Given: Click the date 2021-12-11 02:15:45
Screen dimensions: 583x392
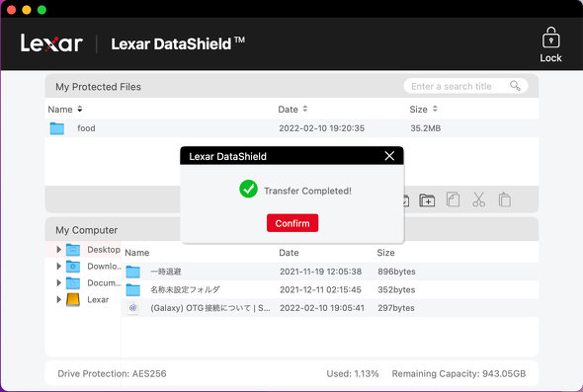Looking at the screenshot, I should [320, 290].
